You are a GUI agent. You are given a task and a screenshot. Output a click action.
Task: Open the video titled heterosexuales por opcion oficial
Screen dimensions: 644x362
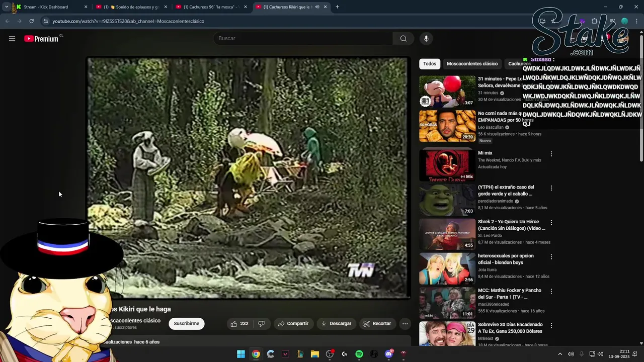(x=506, y=259)
